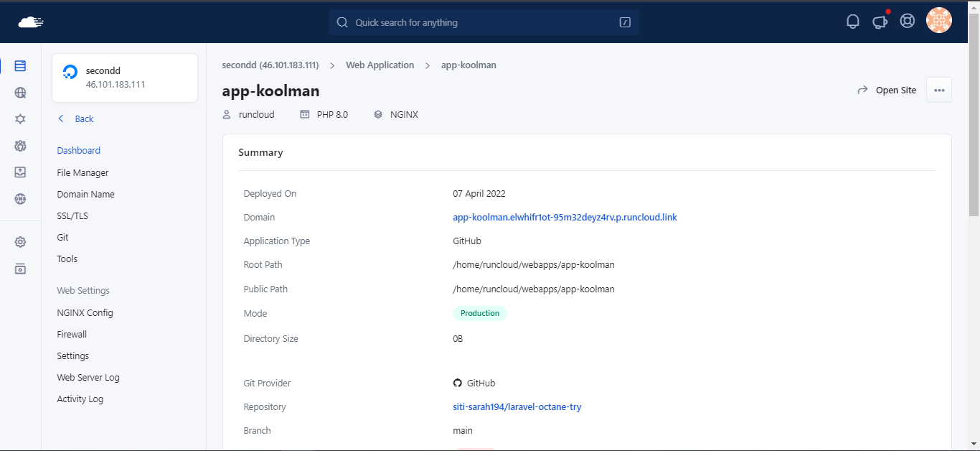The image size is (980, 451).
Task: Open the siti-sarah194/laravel-octane-try repository link
Action: tap(517, 407)
